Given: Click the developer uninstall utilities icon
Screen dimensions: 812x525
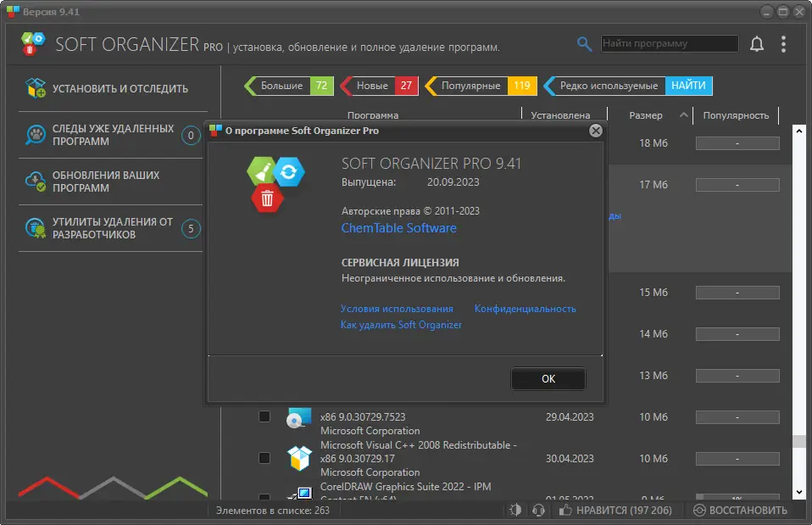Looking at the screenshot, I should pyautogui.click(x=36, y=228).
